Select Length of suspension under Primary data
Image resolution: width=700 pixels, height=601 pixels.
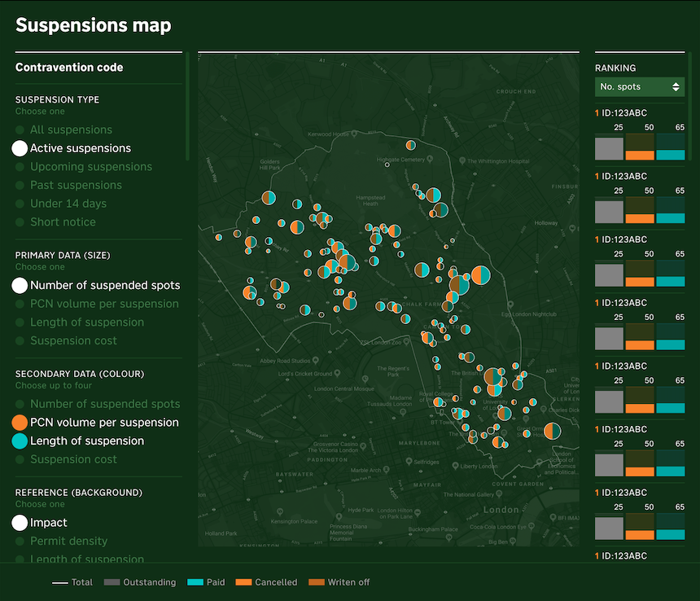(80, 322)
